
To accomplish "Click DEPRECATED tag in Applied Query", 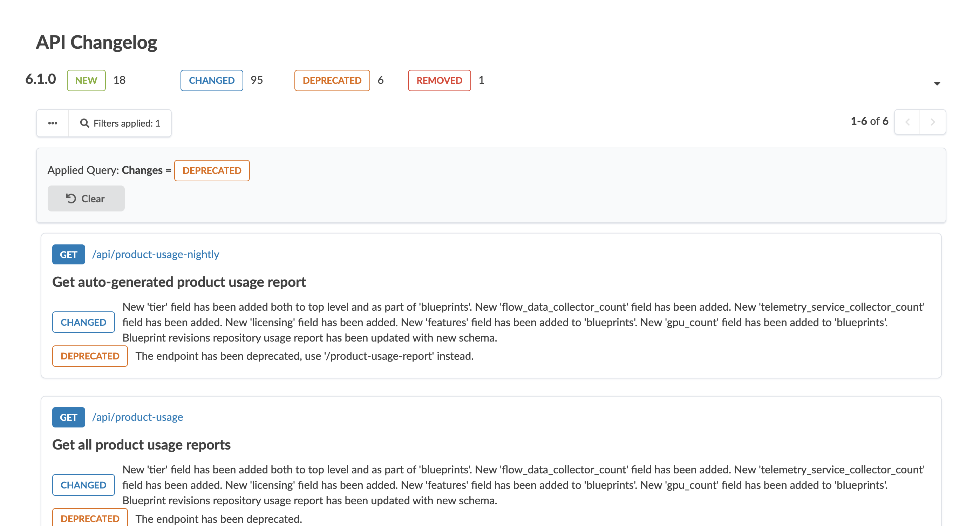I will click(x=212, y=170).
